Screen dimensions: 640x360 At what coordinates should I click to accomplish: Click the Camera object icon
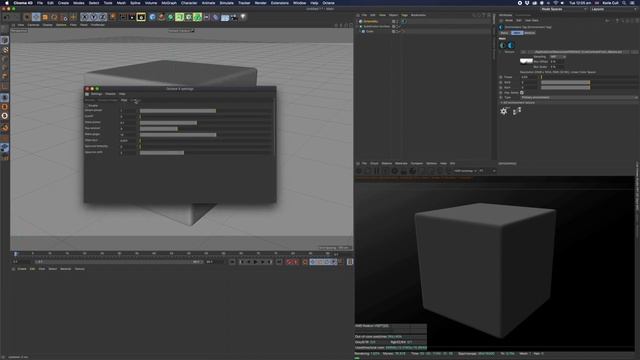(234, 17)
